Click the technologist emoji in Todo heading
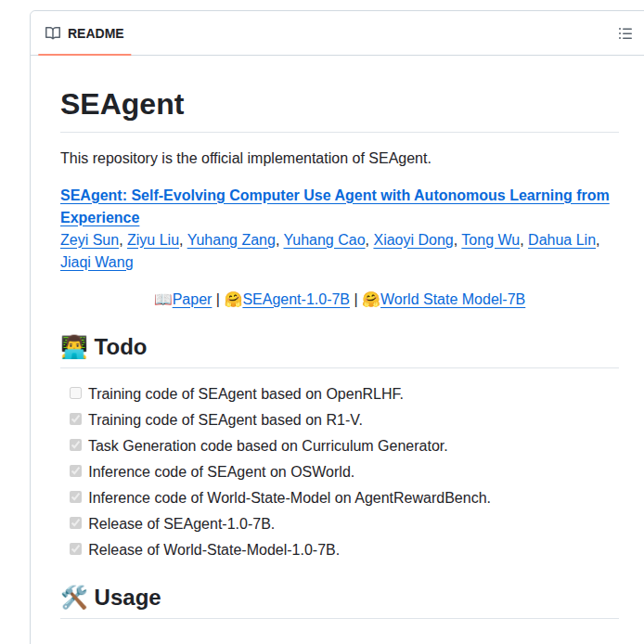This screenshot has height=644, width=644. 74,347
